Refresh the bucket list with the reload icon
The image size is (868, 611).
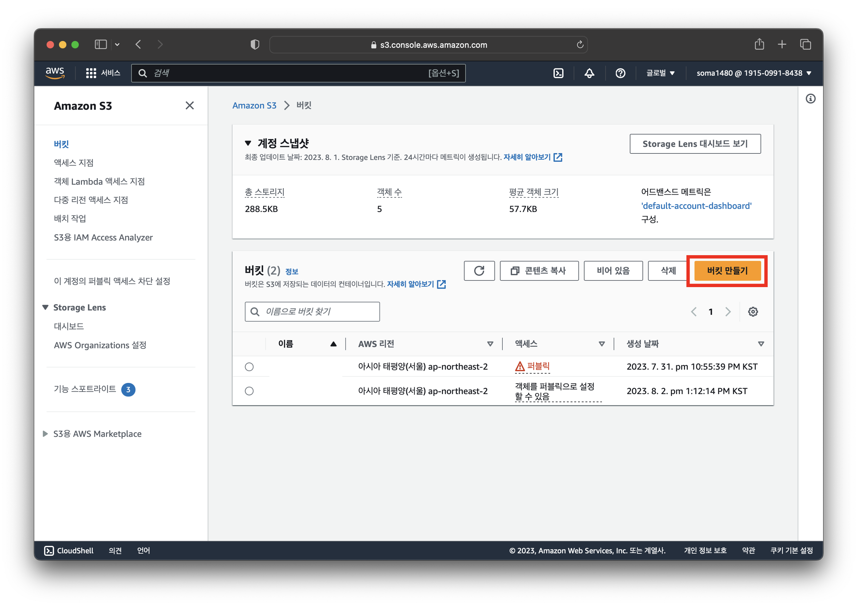[479, 271]
